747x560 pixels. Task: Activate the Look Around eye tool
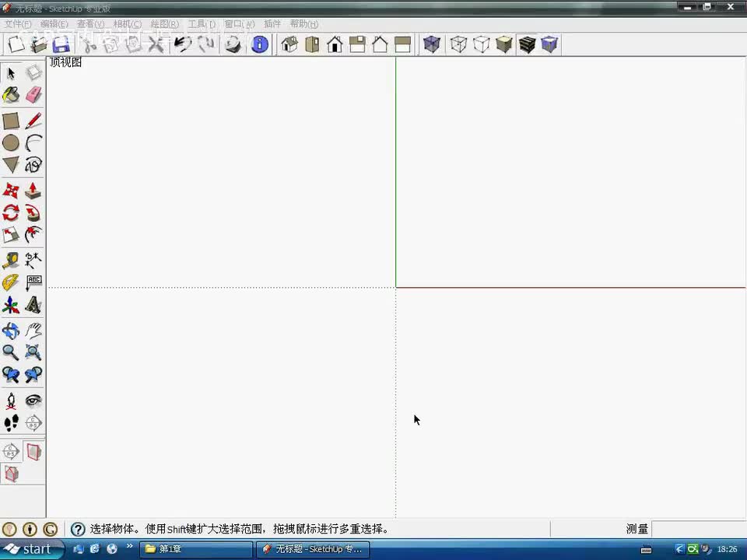tap(33, 401)
